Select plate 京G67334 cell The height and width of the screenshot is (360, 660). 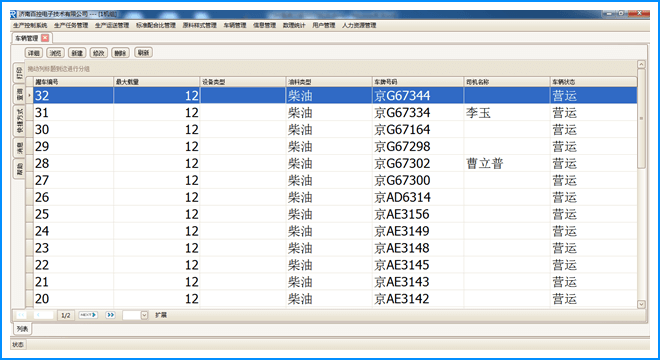point(418,112)
